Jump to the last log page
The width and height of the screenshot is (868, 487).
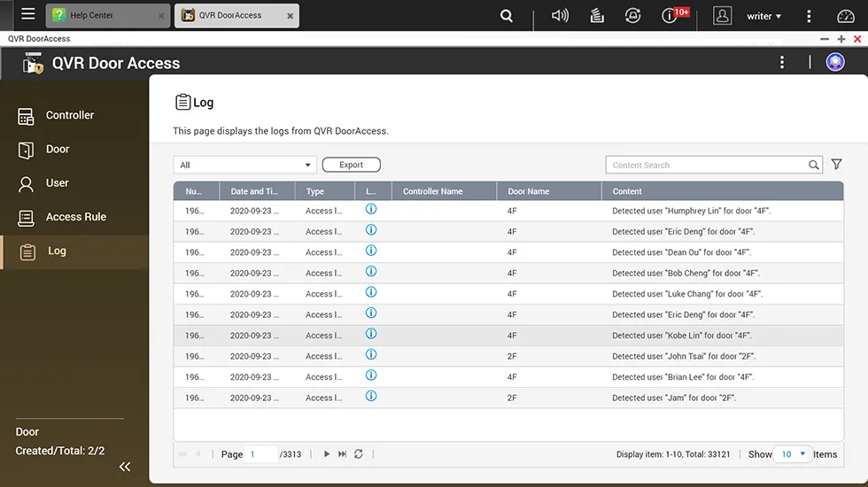coord(343,454)
